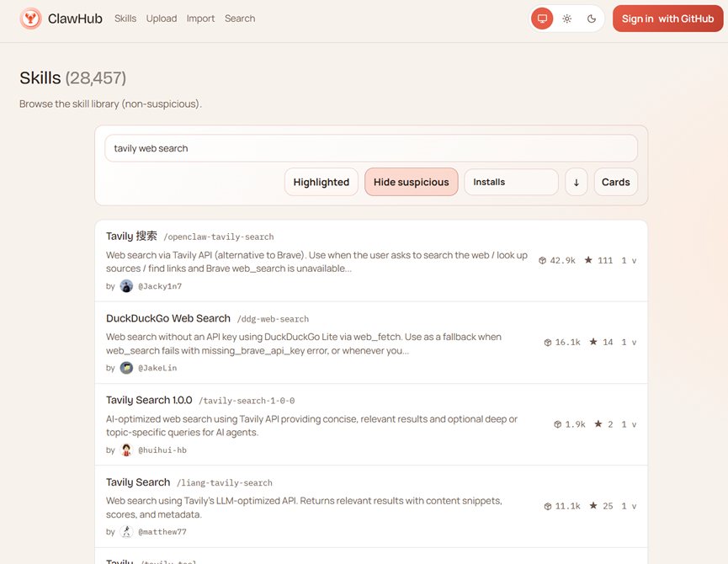Open the Installs sort dropdown
The height and width of the screenshot is (564, 728).
tap(511, 182)
